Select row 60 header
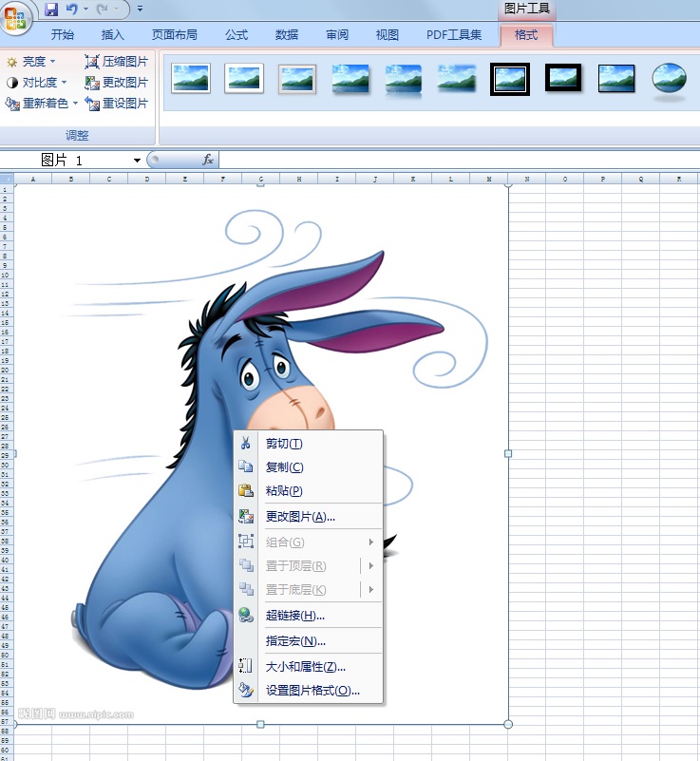 click(7, 750)
